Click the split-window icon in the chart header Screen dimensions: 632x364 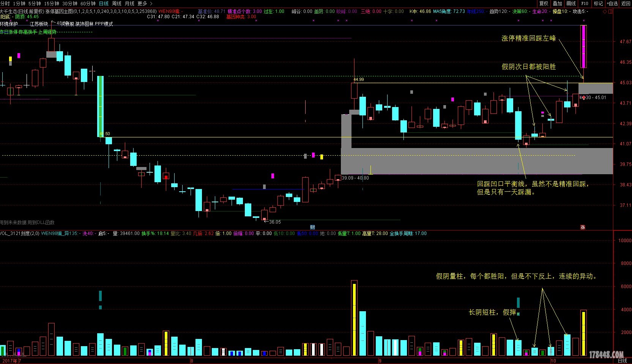coord(610,11)
